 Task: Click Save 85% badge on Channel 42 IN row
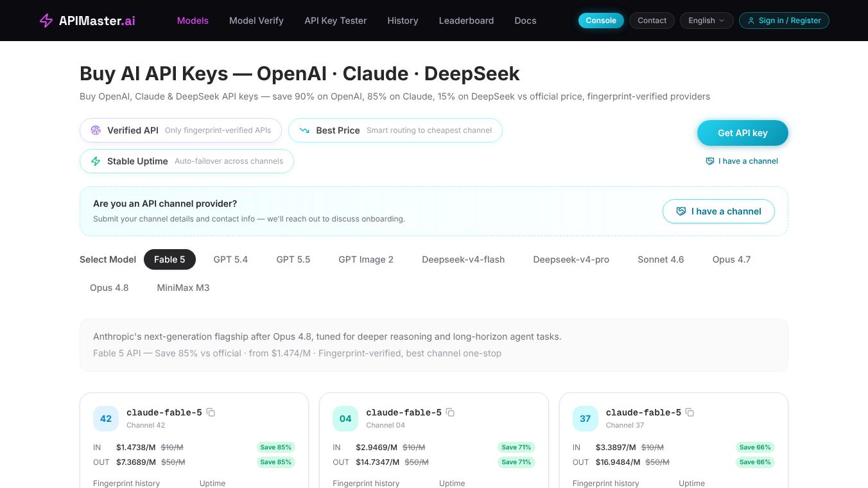275,447
